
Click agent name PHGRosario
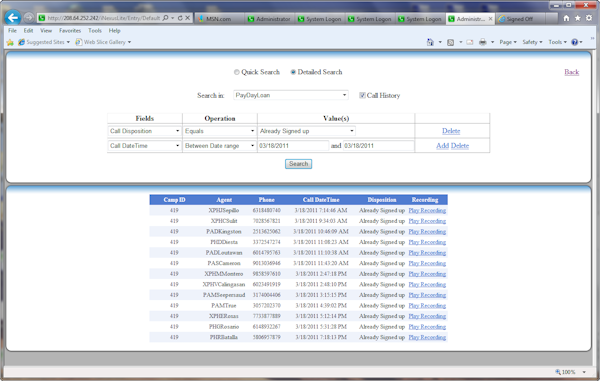(224, 327)
